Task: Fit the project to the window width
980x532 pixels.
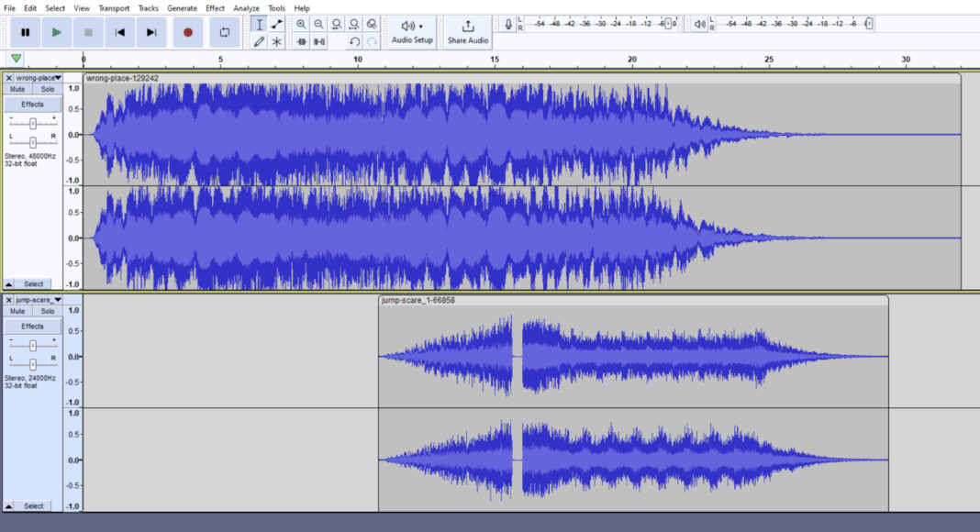Action: tap(353, 25)
